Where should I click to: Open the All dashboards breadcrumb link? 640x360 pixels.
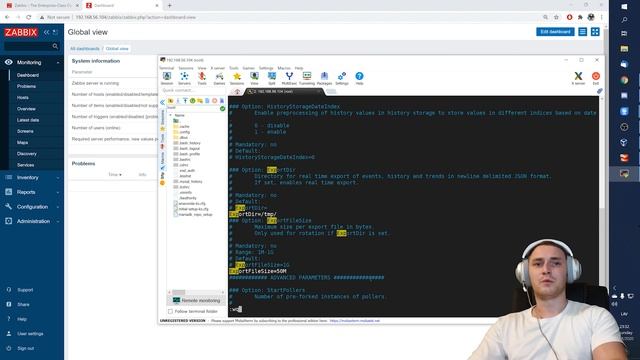[85, 49]
